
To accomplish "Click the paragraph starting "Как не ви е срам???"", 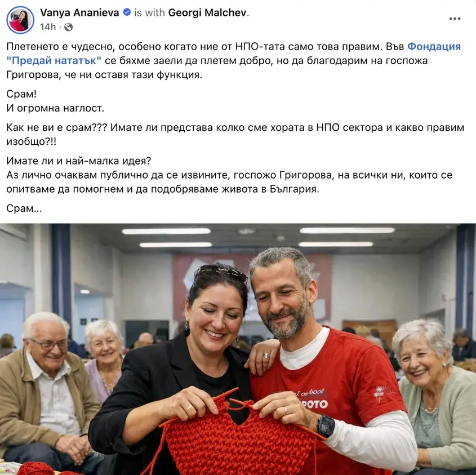I will [235, 134].
